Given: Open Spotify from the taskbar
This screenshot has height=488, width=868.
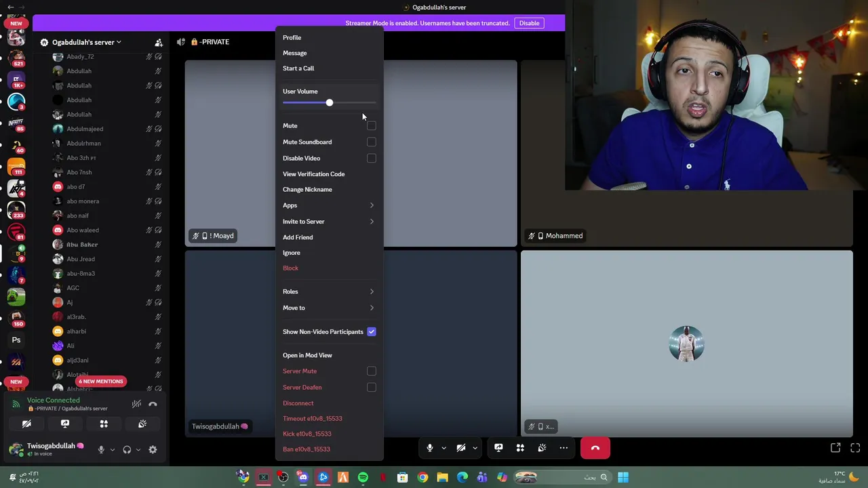Looking at the screenshot, I should tap(363, 478).
